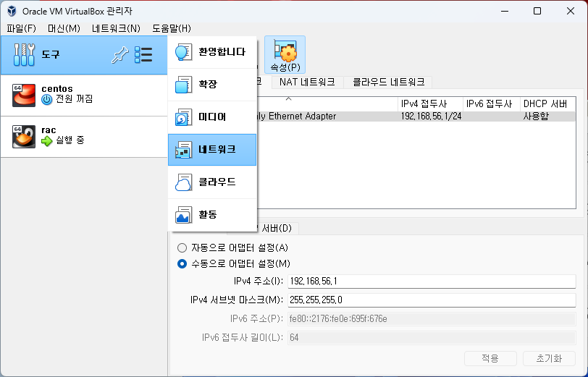Click the 192.168.56.1/24 prefix cell
Image resolution: width=588 pixels, height=377 pixels.
pos(432,117)
